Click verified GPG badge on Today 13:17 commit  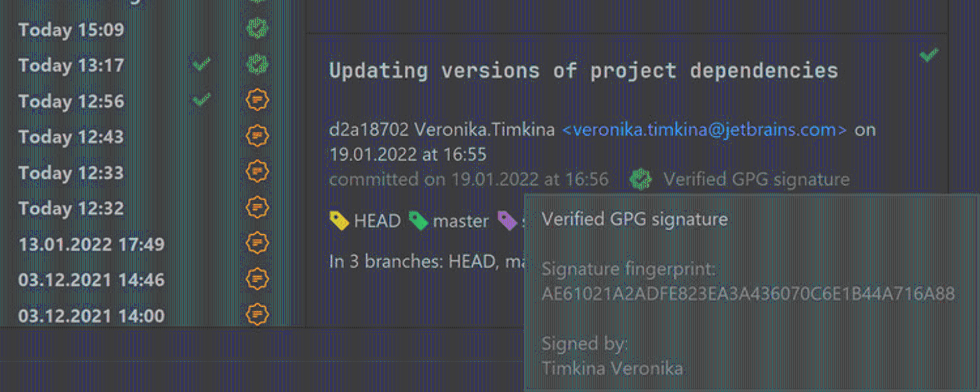click(257, 64)
